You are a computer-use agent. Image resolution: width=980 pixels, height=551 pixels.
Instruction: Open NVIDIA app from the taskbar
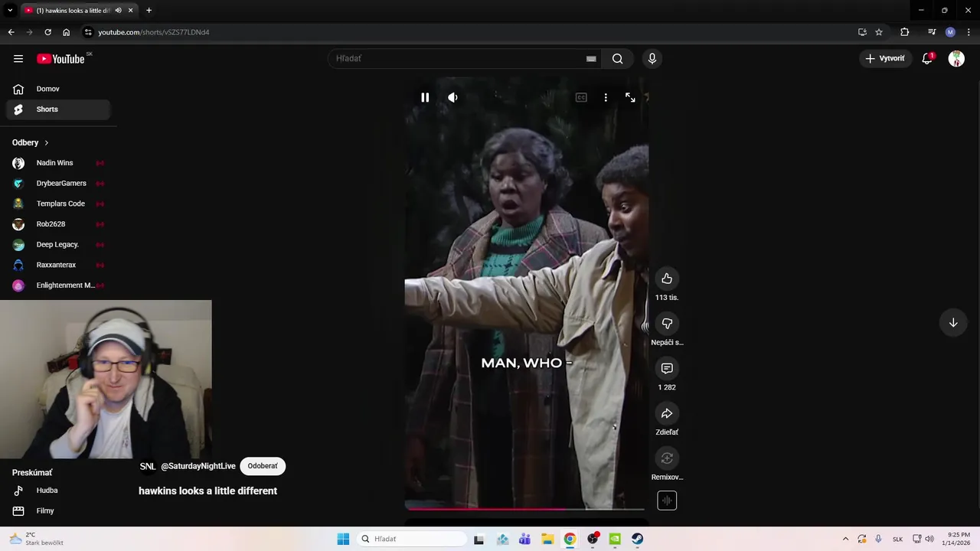point(615,539)
